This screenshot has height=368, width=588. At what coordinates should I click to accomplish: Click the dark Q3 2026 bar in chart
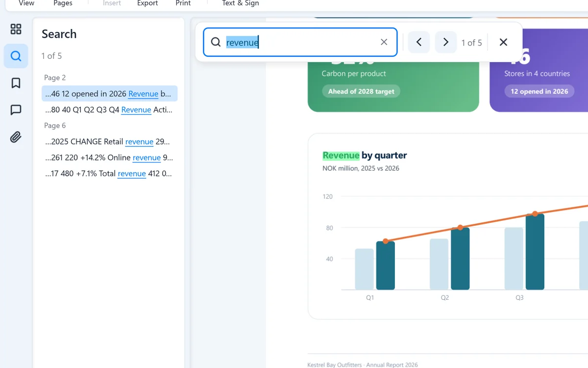point(535,252)
